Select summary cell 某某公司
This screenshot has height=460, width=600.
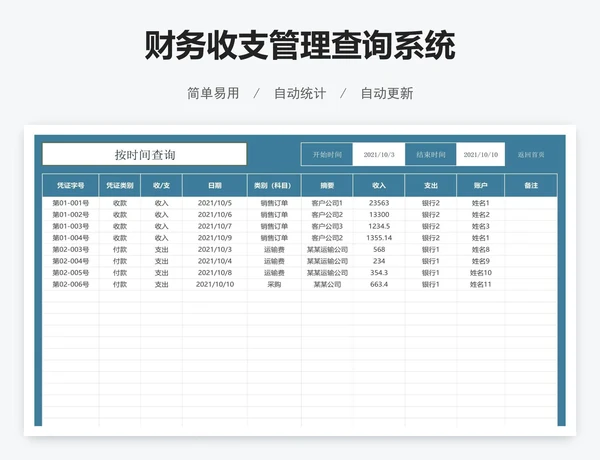(327, 284)
